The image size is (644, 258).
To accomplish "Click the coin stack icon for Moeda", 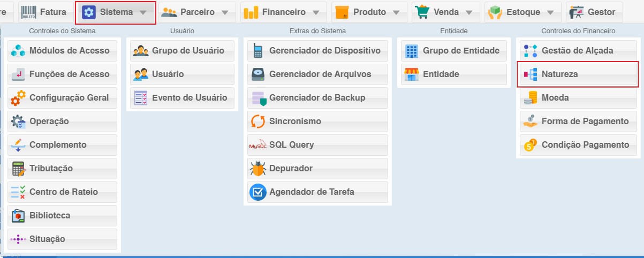I will pyautogui.click(x=531, y=98).
